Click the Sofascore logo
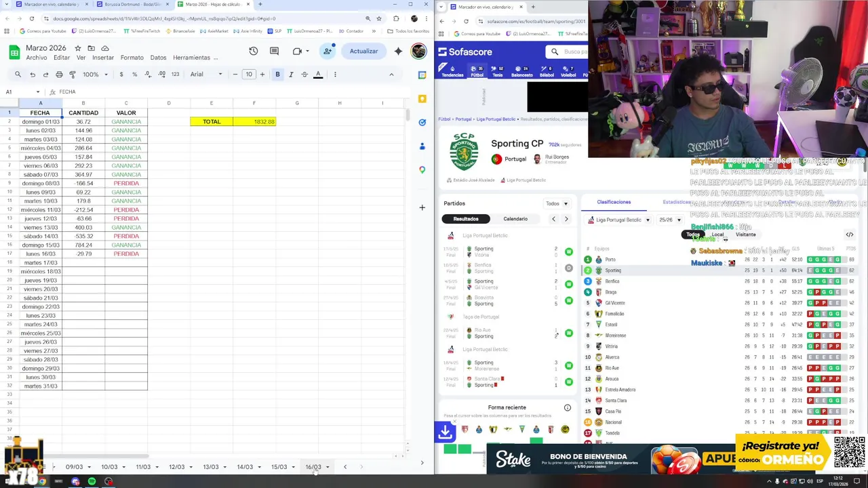The height and width of the screenshot is (488, 868). 465,52
